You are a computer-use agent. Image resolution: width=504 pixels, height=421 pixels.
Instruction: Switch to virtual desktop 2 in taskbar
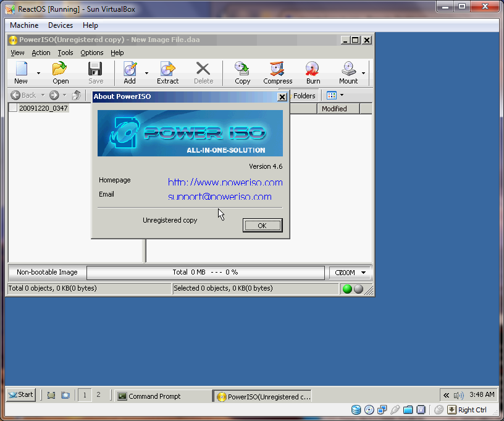tap(98, 395)
